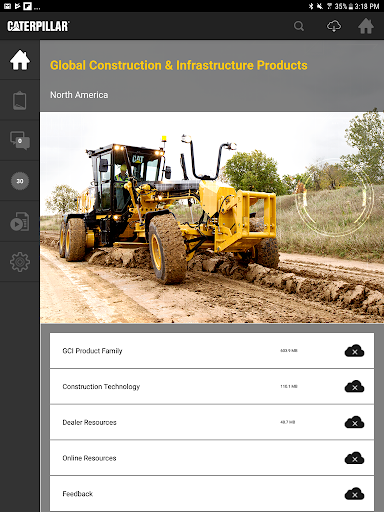
Task: Open the chat messages sidebar icon
Action: coord(20,141)
